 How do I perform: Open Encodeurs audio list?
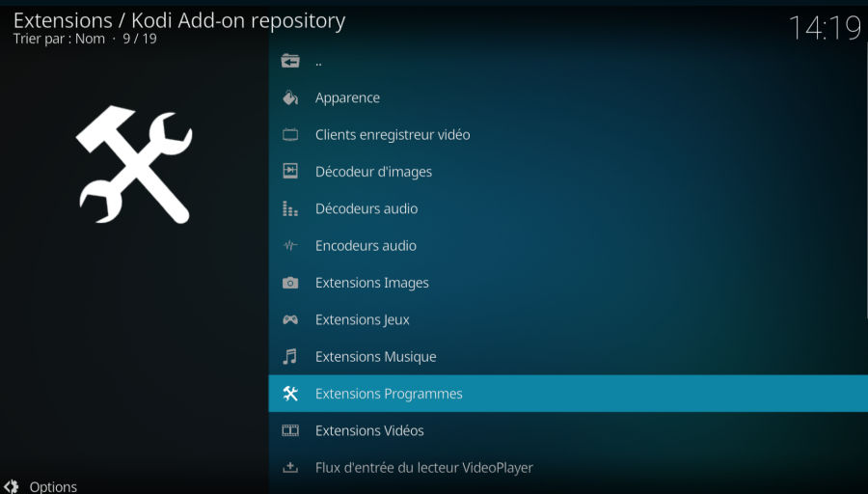pos(568,245)
